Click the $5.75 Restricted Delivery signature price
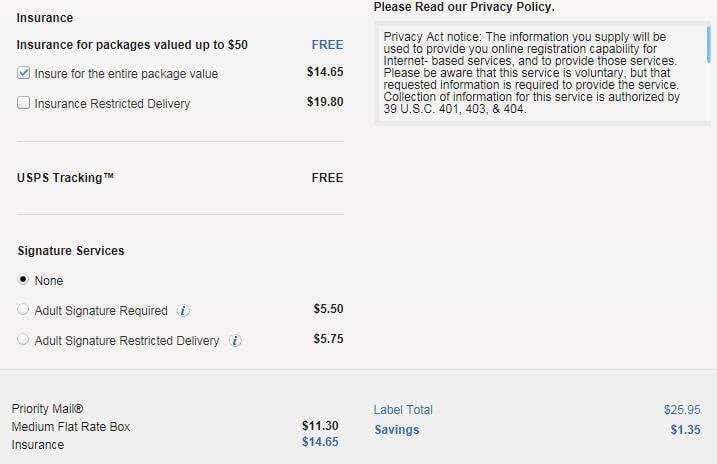 tap(328, 339)
